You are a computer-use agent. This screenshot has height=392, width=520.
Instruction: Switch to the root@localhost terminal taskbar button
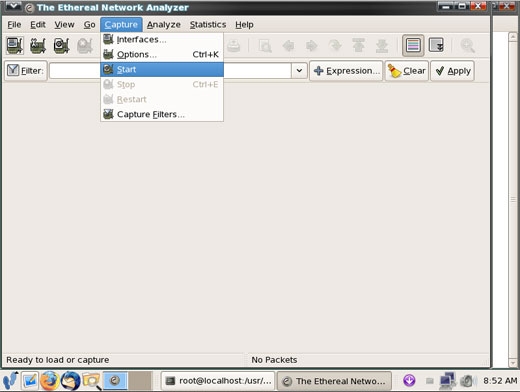pyautogui.click(x=218, y=381)
